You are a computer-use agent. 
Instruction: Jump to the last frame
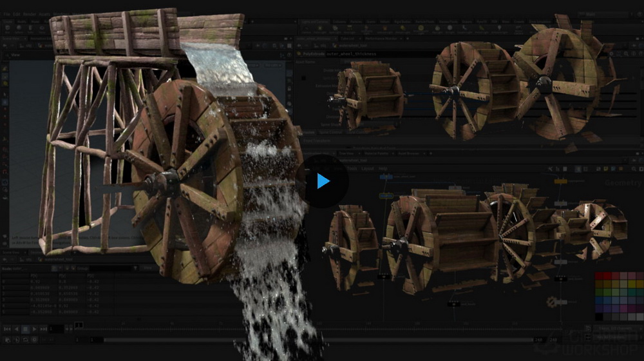[x=43, y=329]
